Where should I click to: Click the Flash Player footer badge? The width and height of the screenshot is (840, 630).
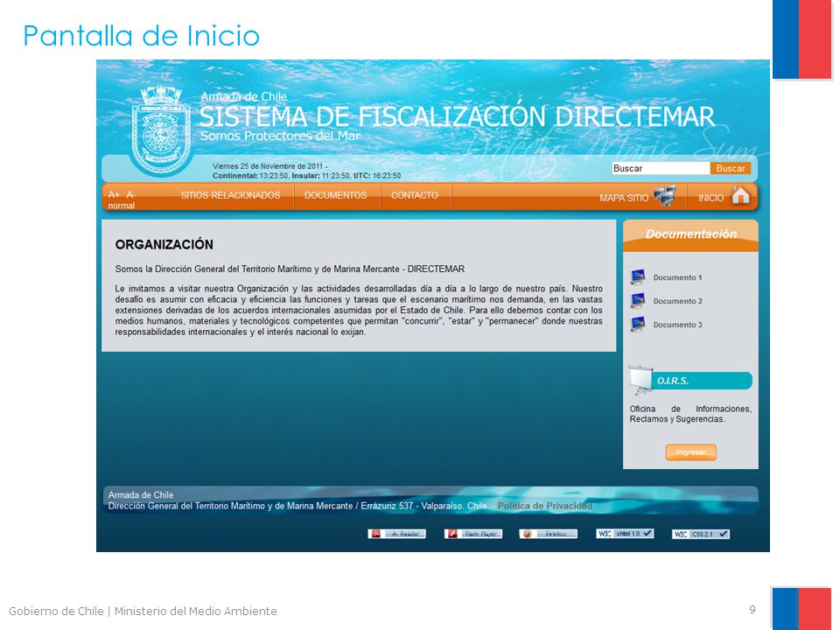point(473,534)
